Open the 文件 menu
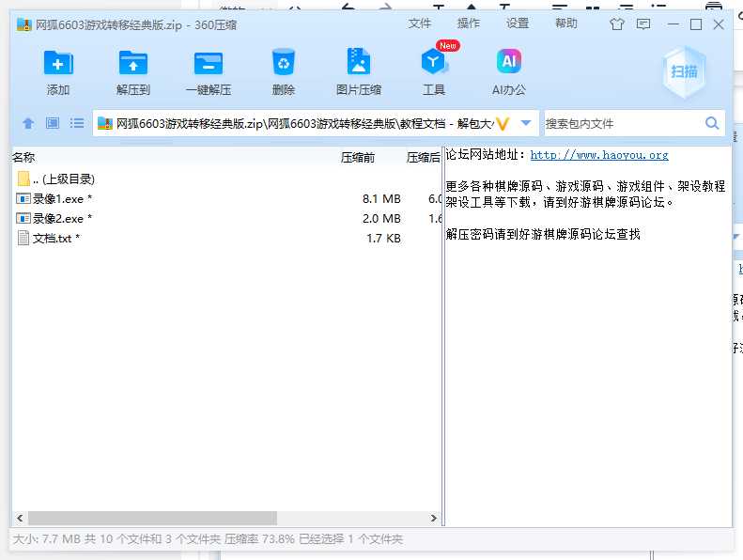Screen dimensions: 743x560 [419, 23]
